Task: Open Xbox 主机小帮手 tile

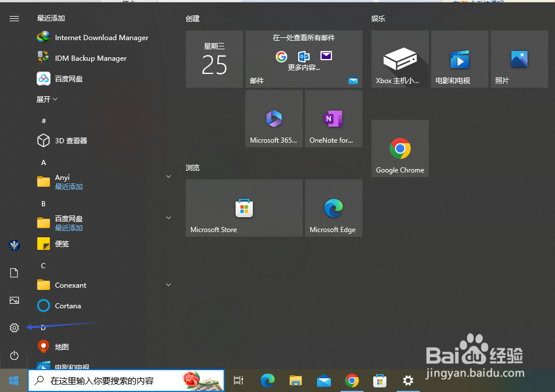Action: (x=400, y=58)
